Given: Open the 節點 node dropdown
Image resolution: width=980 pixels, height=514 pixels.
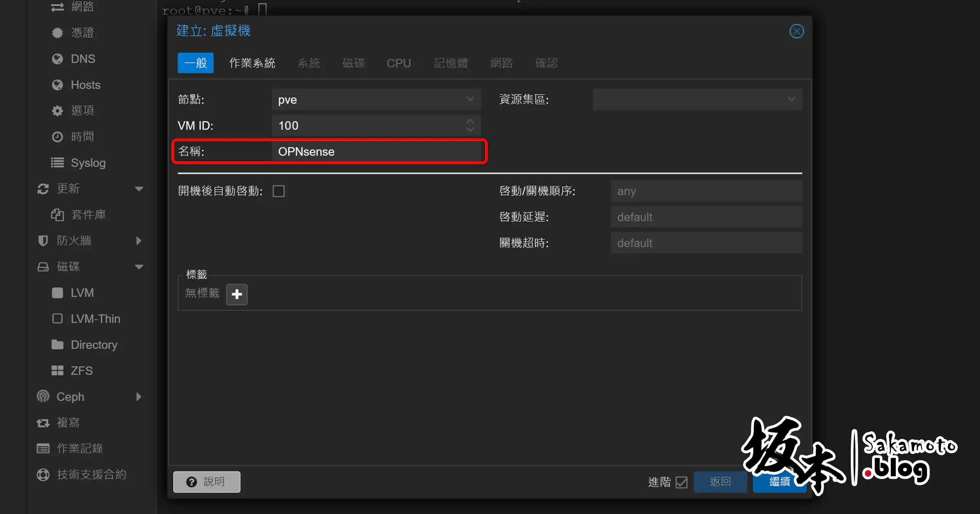Looking at the screenshot, I should [x=470, y=99].
